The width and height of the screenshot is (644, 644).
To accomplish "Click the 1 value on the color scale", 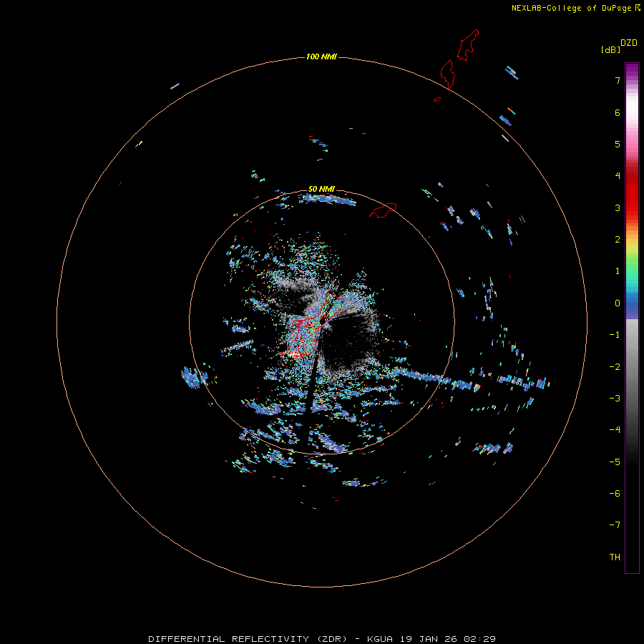I will point(618,271).
